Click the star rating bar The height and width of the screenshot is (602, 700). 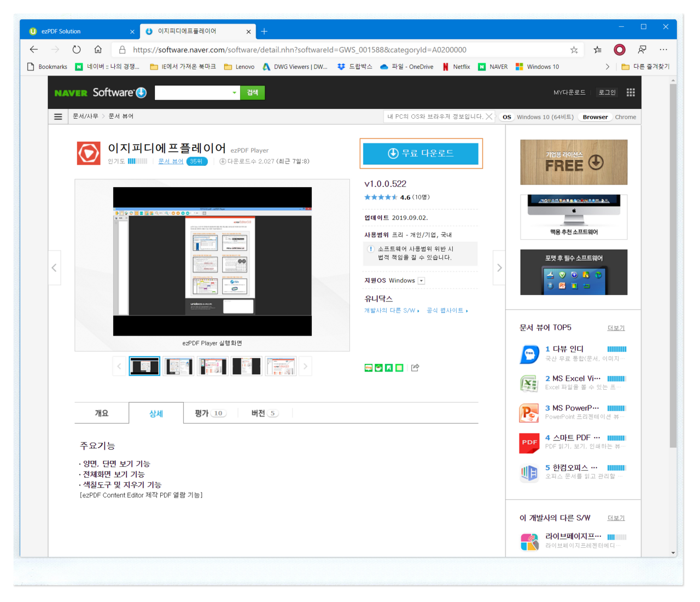(381, 198)
